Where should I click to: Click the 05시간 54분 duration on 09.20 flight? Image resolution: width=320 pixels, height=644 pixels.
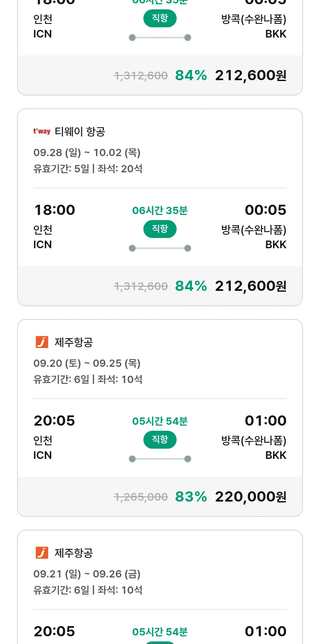click(160, 421)
